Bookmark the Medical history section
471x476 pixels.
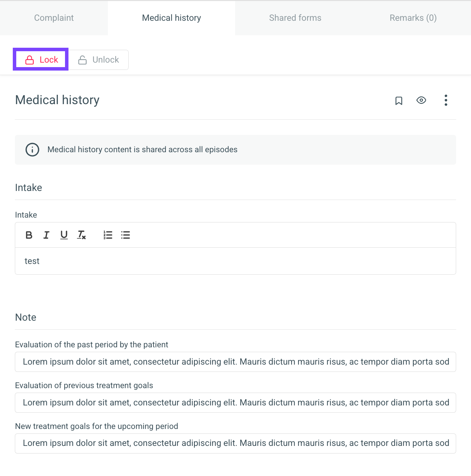pos(399,101)
